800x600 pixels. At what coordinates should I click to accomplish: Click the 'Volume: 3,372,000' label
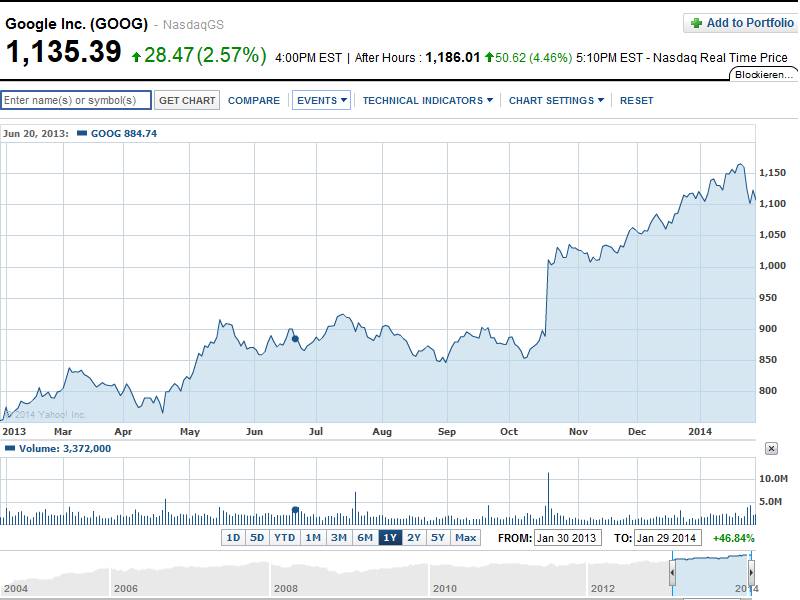click(65, 448)
